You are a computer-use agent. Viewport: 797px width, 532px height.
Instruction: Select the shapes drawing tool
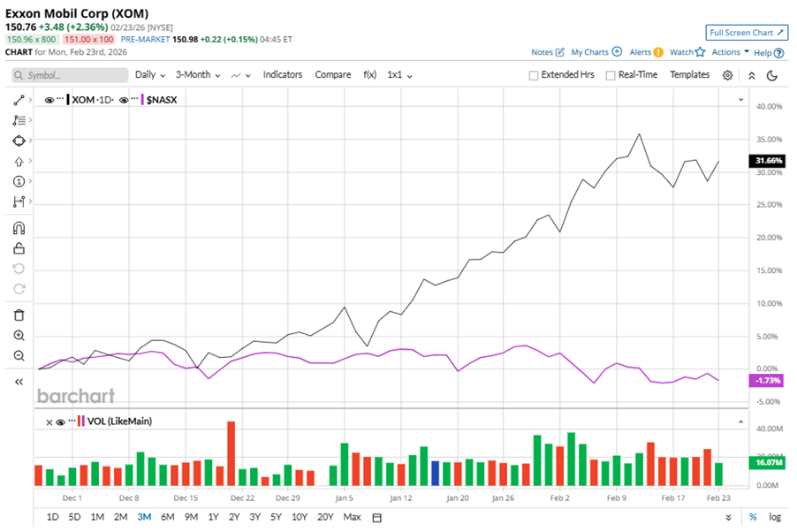(19, 141)
